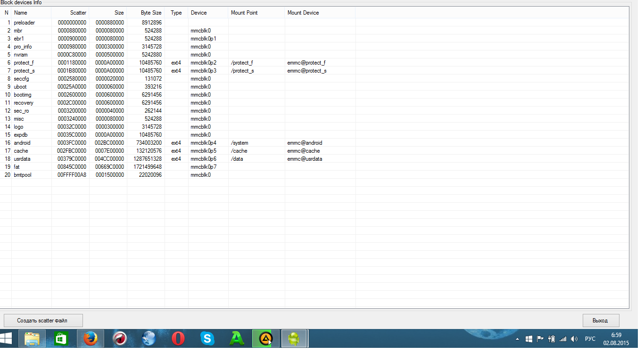Switch to the green Android robot app
The height and width of the screenshot is (362, 644).
point(294,338)
